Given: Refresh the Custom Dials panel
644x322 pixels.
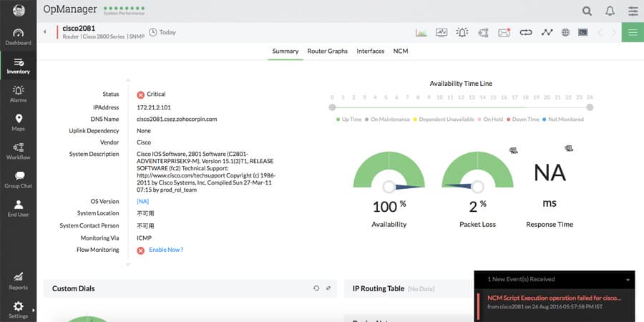Looking at the screenshot, I should click(316, 288).
